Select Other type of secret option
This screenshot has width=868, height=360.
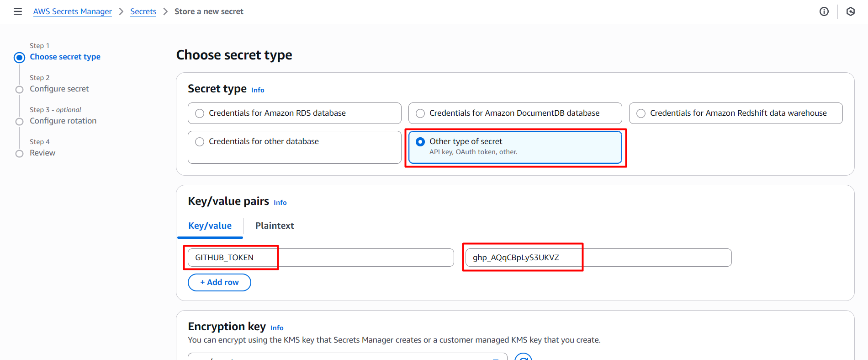pyautogui.click(x=515, y=147)
